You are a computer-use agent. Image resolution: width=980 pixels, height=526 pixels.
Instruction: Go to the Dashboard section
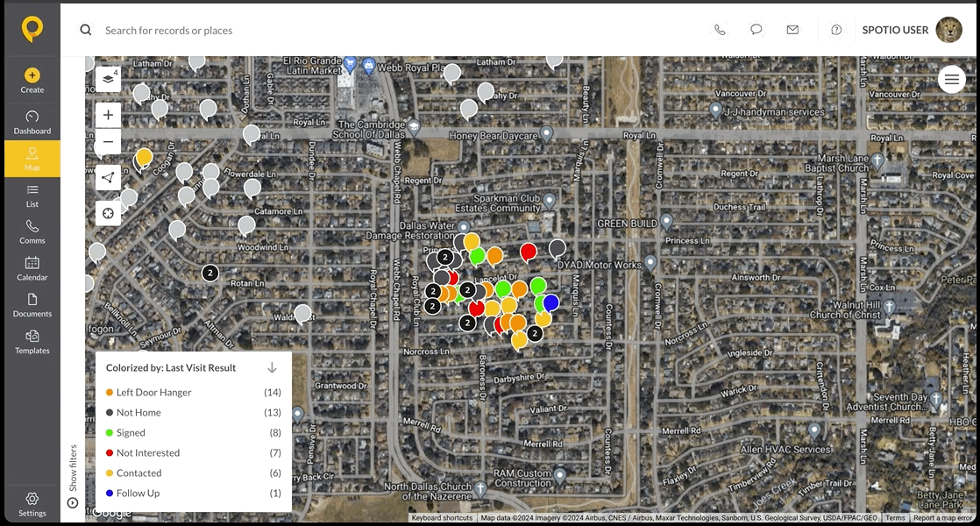pos(32,123)
